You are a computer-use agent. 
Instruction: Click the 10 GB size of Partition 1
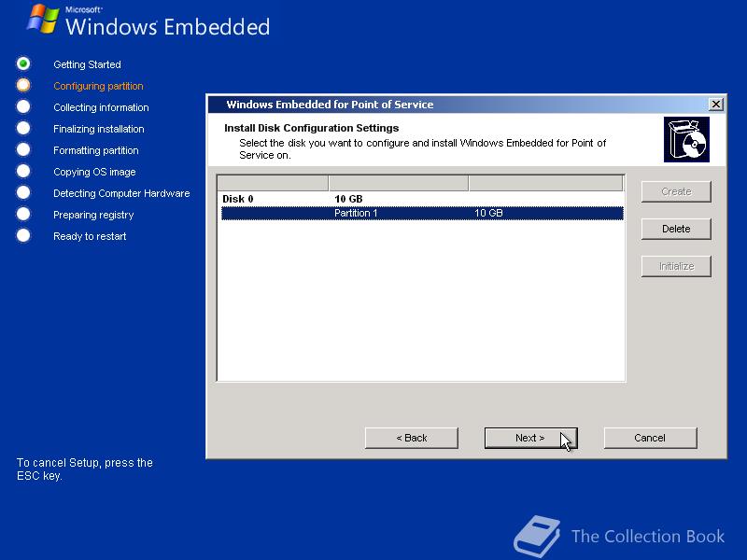pyautogui.click(x=488, y=213)
